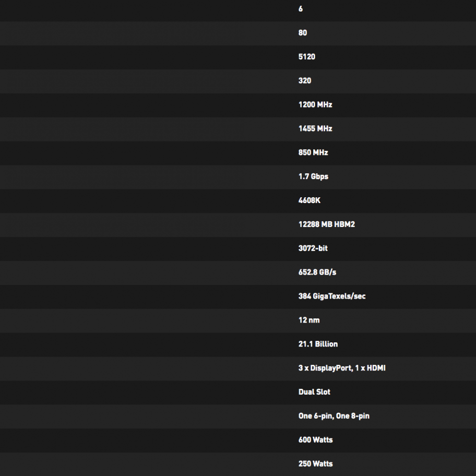Image resolution: width=476 pixels, height=476 pixels.
Task: Click the "3072-bit" value
Action: point(313,248)
